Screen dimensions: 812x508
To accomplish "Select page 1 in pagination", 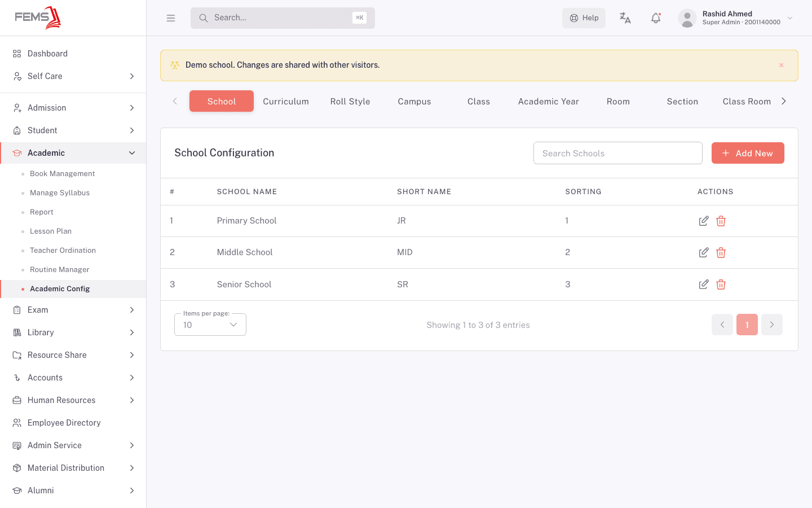I will coord(747,325).
